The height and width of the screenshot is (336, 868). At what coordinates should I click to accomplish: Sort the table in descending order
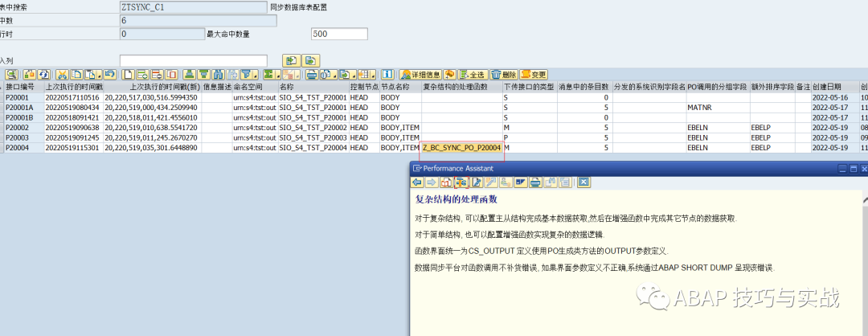[x=203, y=74]
